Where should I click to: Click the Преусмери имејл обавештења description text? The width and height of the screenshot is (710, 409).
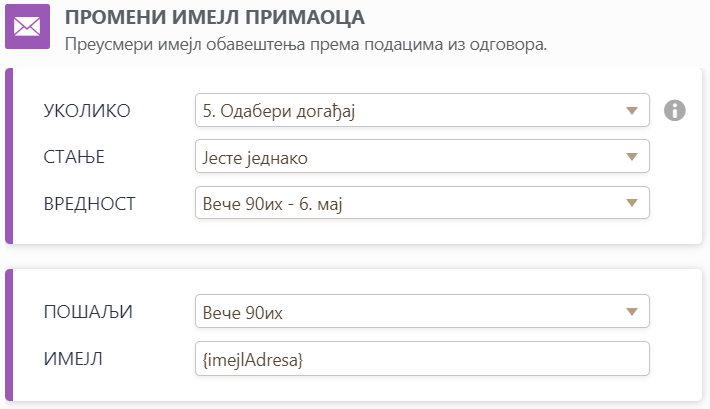(304, 44)
